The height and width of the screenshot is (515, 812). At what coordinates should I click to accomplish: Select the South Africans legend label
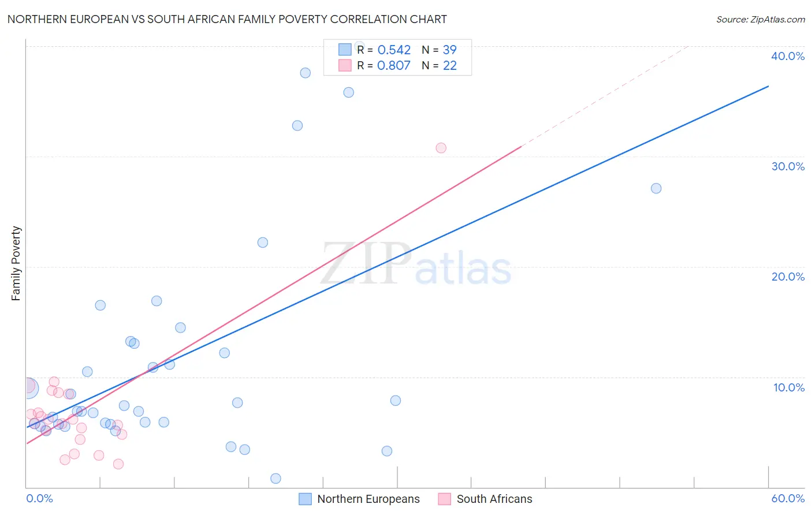click(x=494, y=499)
